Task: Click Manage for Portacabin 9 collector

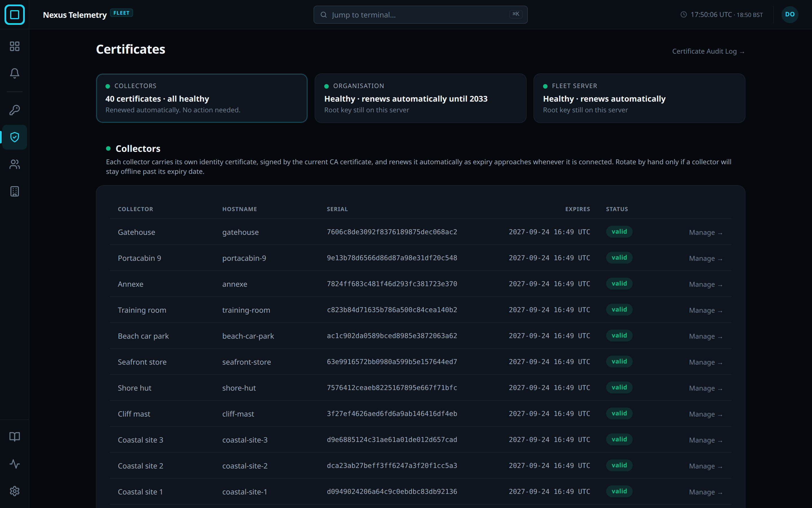Action: click(x=705, y=258)
